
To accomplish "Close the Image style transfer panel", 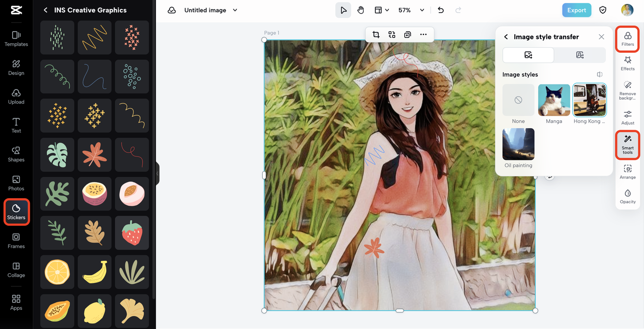I will (x=601, y=37).
